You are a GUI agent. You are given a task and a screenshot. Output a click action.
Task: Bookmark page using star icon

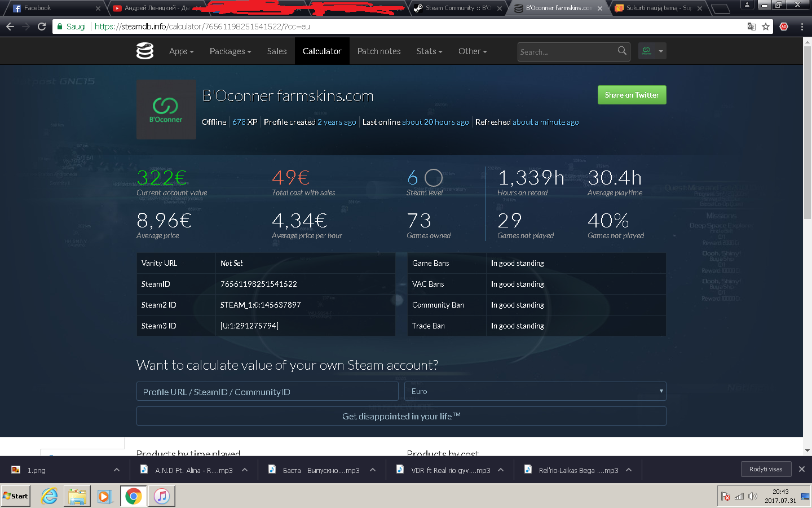coord(766,27)
